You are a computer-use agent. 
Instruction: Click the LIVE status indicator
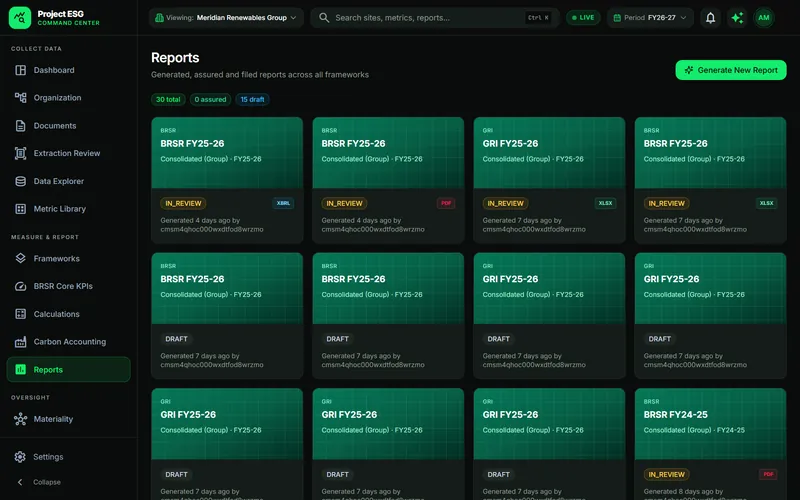click(x=583, y=18)
